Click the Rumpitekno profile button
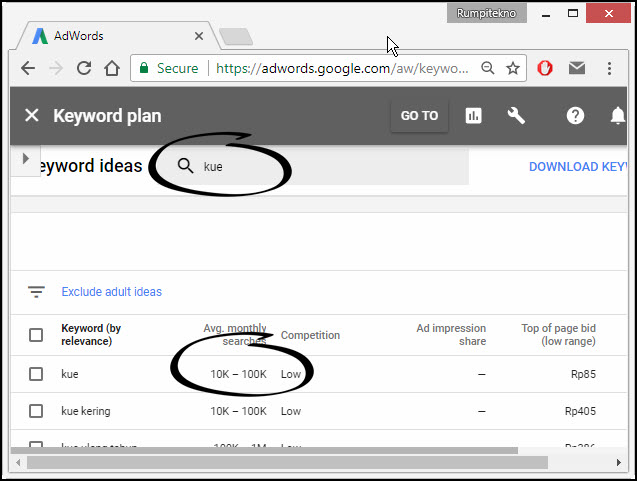The width and height of the screenshot is (637, 481). tap(487, 13)
